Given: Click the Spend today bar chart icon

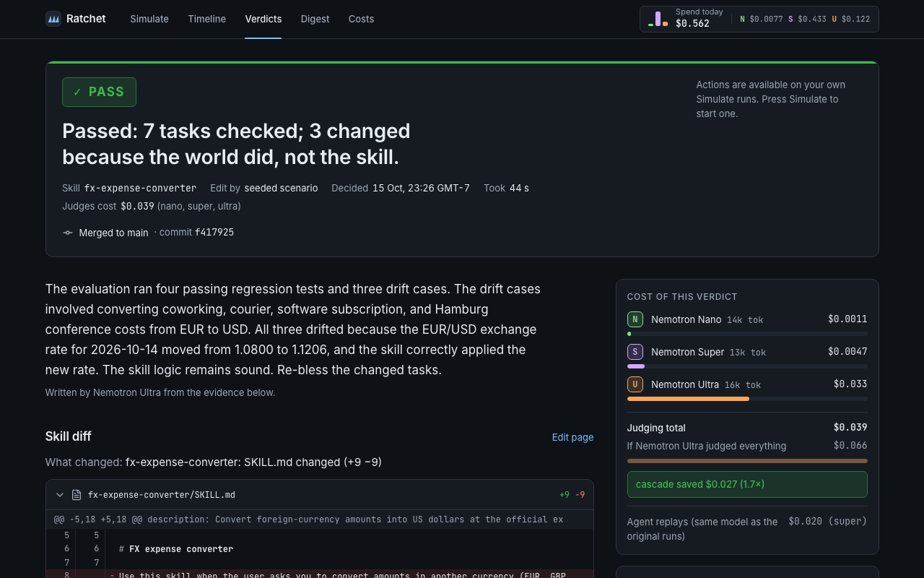Looking at the screenshot, I should point(658,19).
